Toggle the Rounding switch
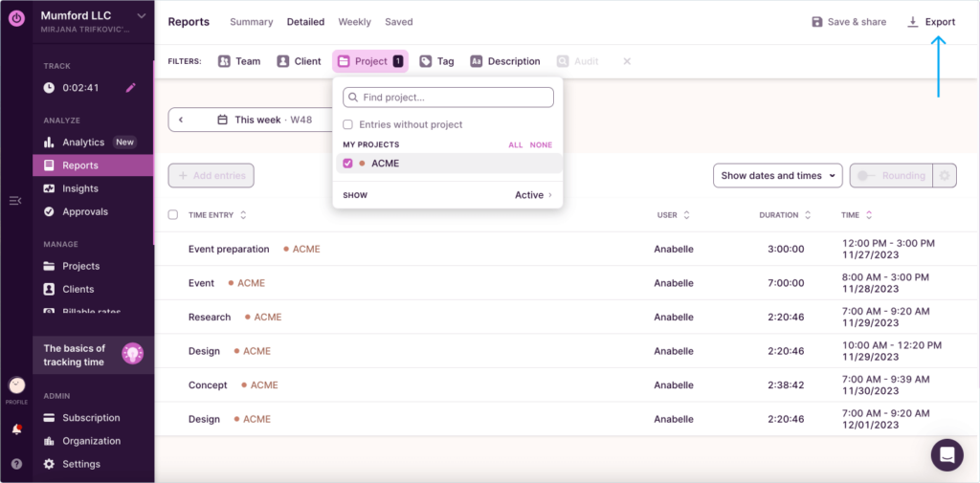Viewport: 980px width, 483px height. 866,176
